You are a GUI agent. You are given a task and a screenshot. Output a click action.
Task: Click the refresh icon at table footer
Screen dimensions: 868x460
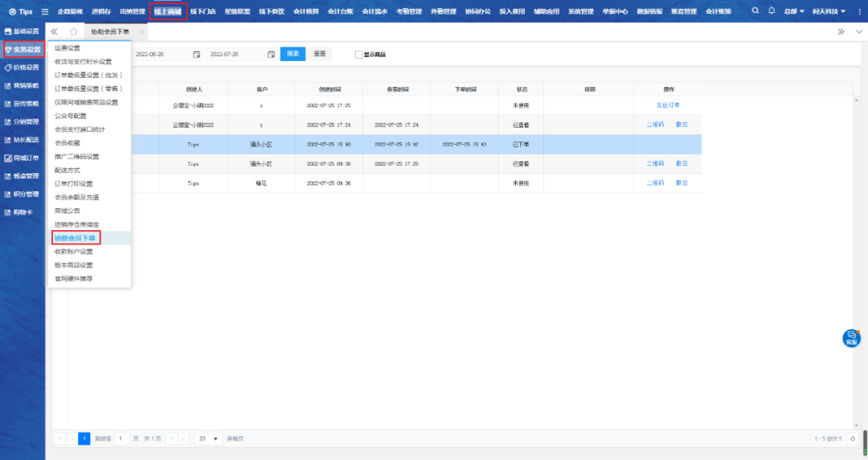coord(853,438)
